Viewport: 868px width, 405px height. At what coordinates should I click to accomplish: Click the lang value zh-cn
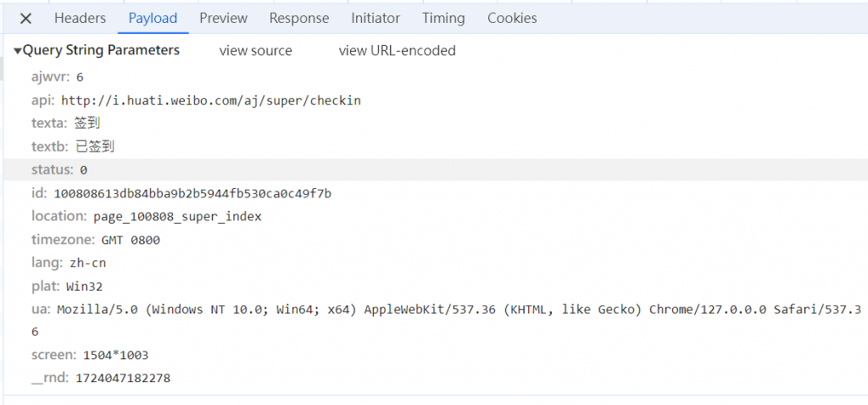coord(87,264)
